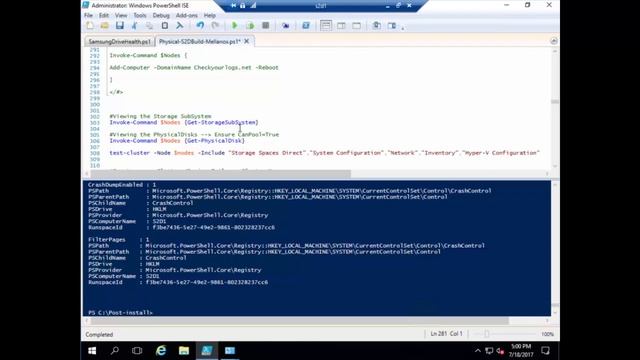Image resolution: width=640 pixels, height=360 pixels.
Task: Create a new script with New icon
Action: pos(90,26)
